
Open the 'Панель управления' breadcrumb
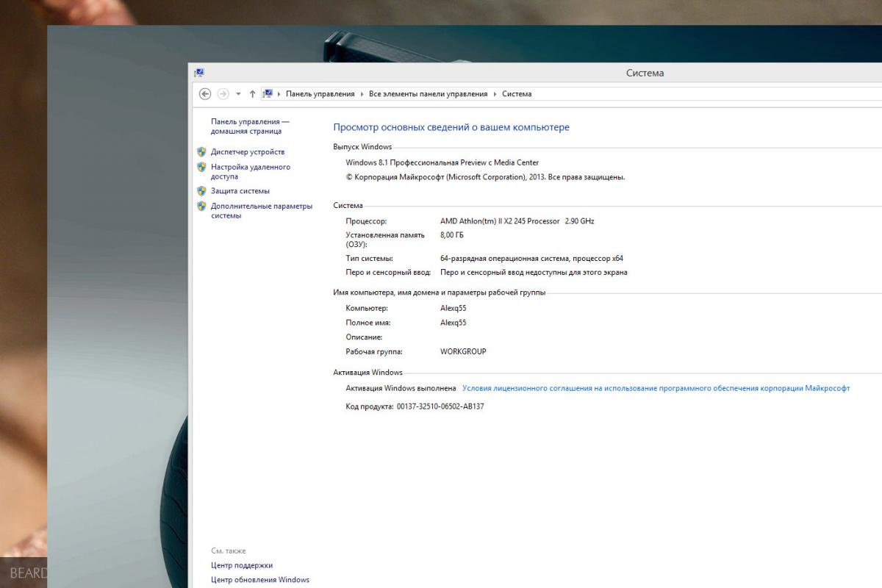(x=320, y=94)
